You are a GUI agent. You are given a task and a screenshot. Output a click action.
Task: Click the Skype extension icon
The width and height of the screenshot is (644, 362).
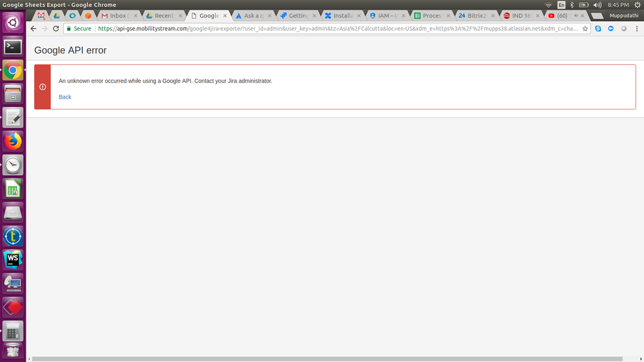pos(598,28)
